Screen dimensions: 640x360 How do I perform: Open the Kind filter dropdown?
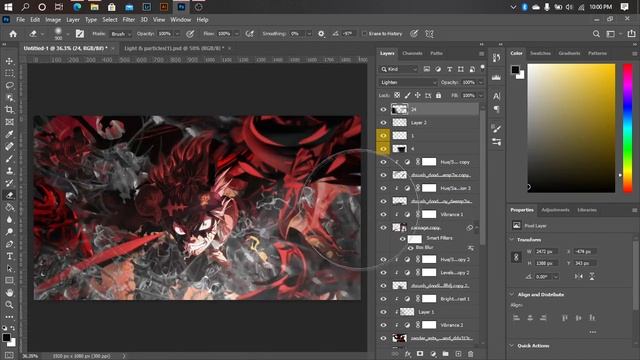(399, 69)
